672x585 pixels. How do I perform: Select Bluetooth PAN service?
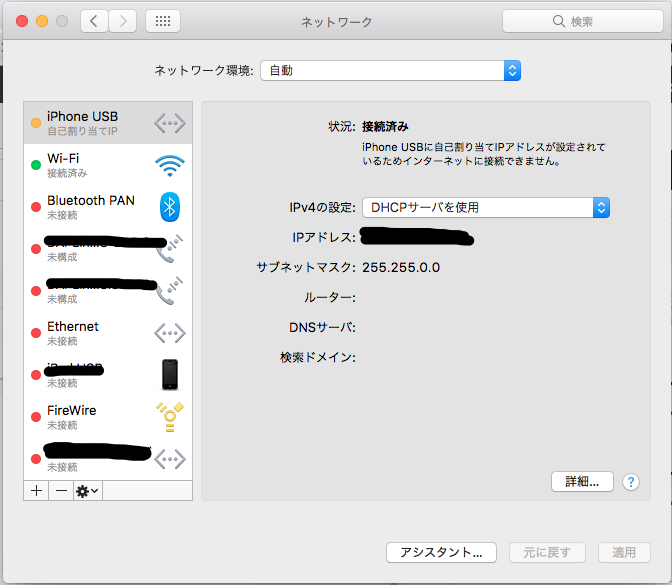(x=108, y=207)
